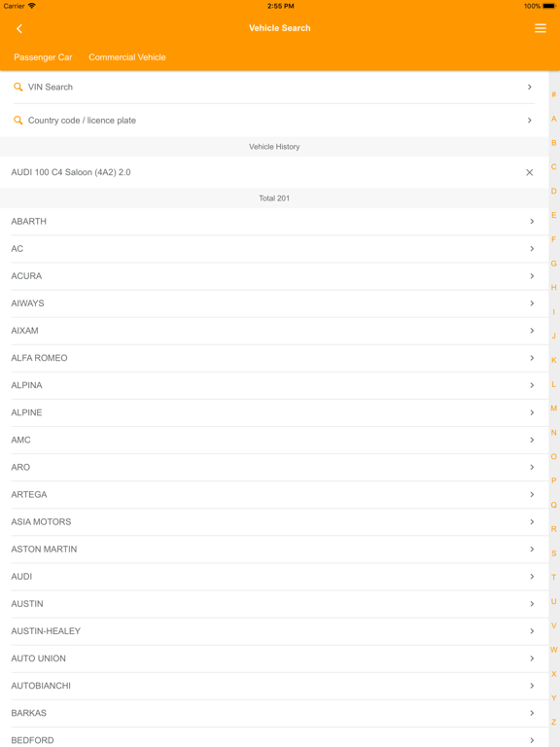This screenshot has width=560, height=747.
Task: Tap the 2:55 PM clock
Action: [280, 6]
